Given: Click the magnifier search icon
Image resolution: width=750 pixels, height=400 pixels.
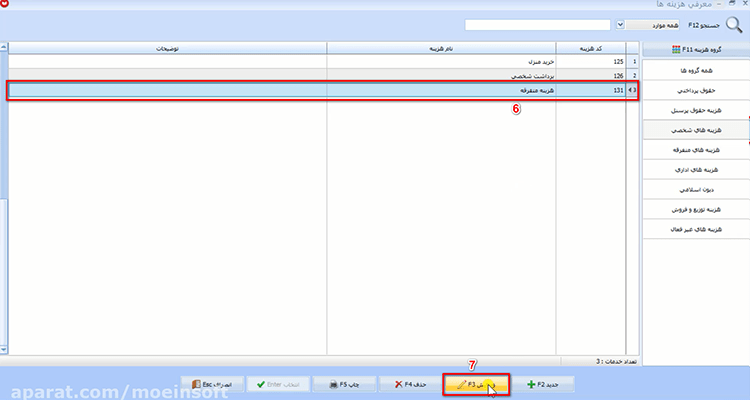Looking at the screenshot, I should pos(734,24).
